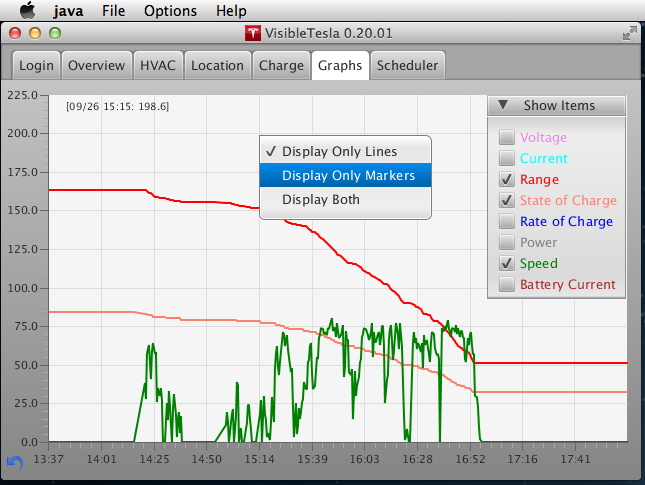This screenshot has width=645, height=485.
Task: Click the 16:52 time axis label
Action: pyautogui.click(x=470, y=459)
